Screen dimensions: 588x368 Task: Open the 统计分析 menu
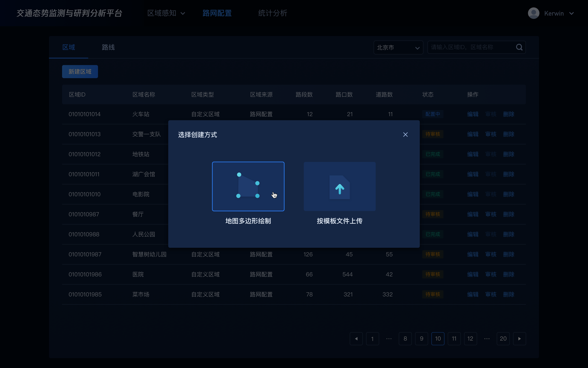273,13
